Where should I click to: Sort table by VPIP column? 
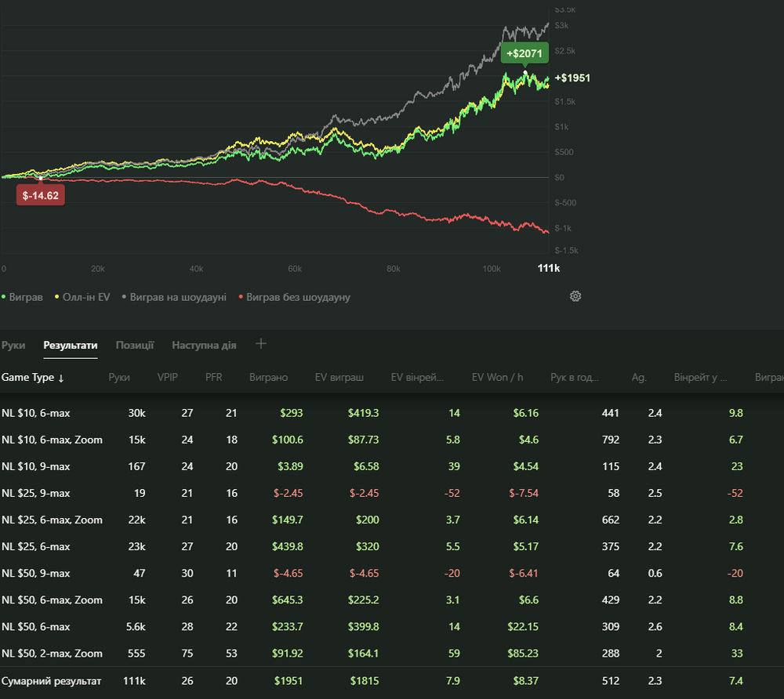[168, 378]
